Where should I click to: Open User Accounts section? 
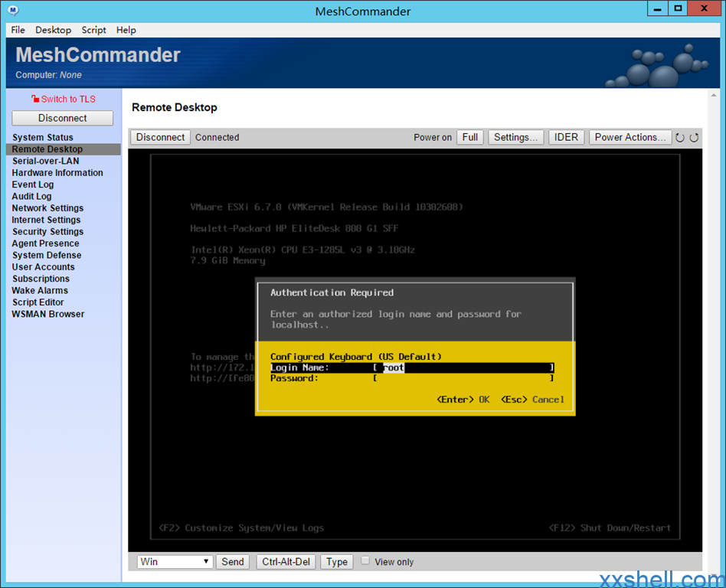coord(43,267)
